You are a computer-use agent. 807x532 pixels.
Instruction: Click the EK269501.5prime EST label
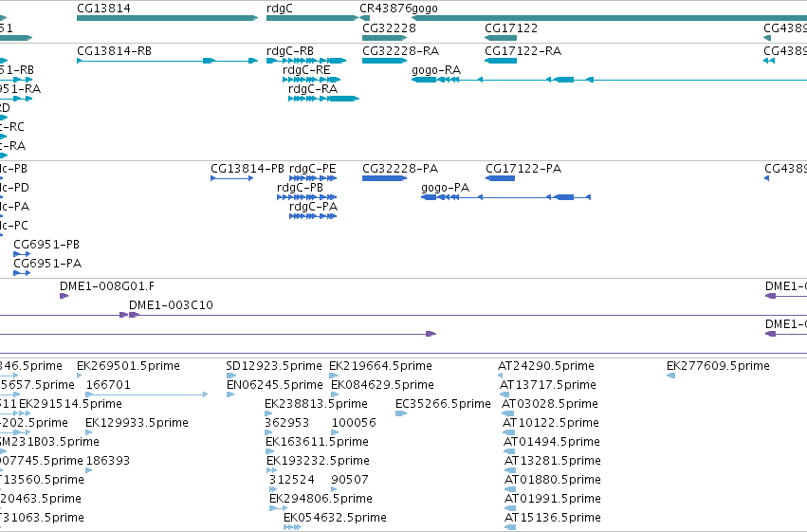[x=128, y=366]
